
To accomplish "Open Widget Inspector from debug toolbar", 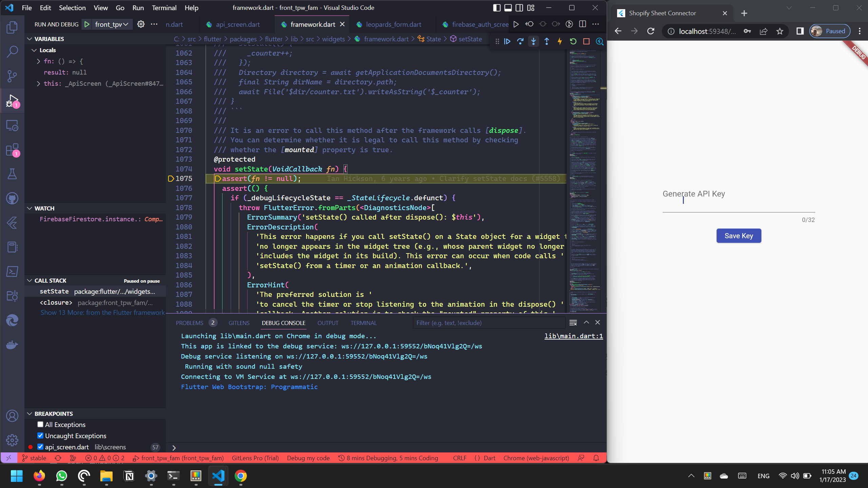I will coord(599,41).
